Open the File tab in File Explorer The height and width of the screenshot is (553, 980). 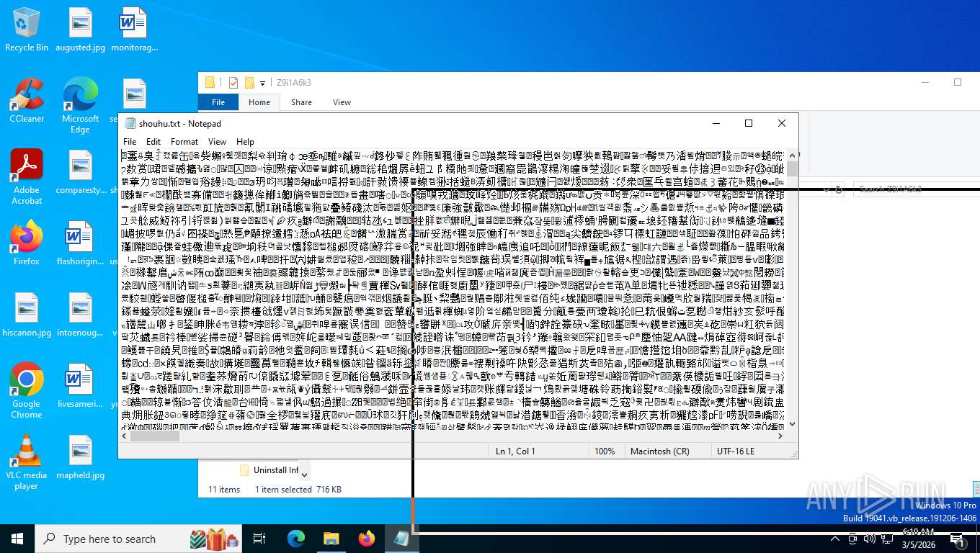pyautogui.click(x=218, y=102)
